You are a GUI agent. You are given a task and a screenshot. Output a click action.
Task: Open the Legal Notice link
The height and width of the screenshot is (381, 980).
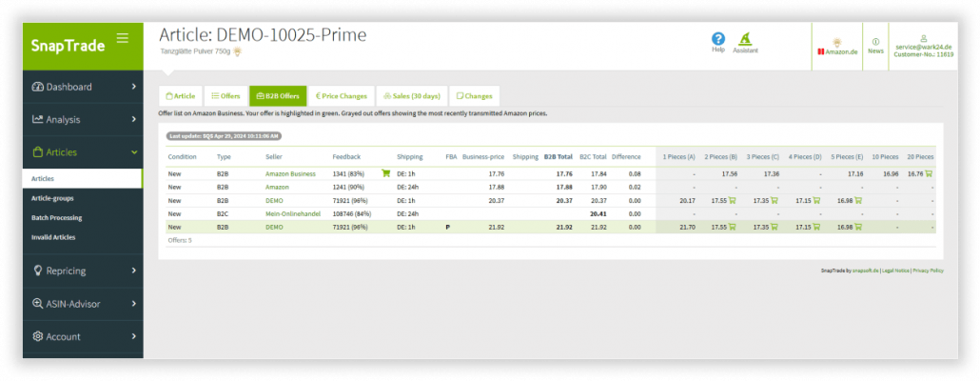coord(895,271)
